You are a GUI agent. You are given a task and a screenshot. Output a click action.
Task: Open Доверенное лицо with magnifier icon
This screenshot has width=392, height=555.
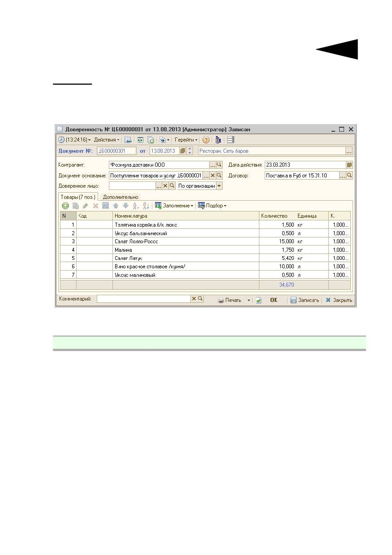[172, 186]
